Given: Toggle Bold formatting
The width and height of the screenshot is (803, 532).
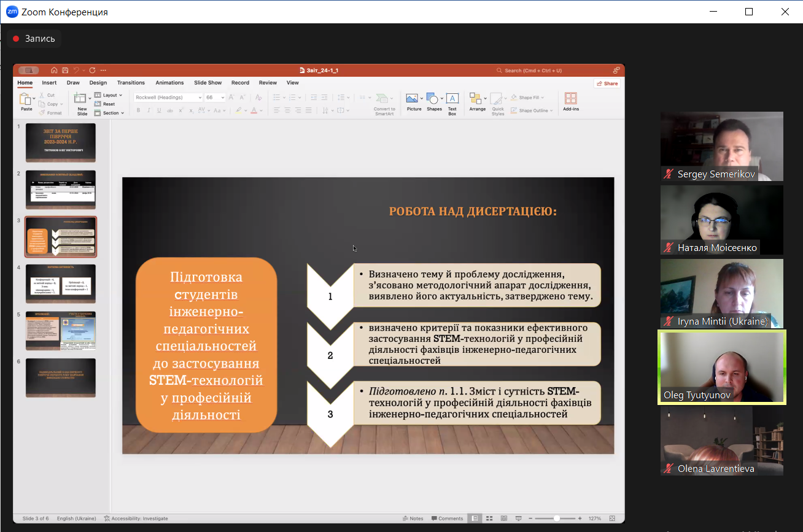Looking at the screenshot, I should tap(138, 110).
